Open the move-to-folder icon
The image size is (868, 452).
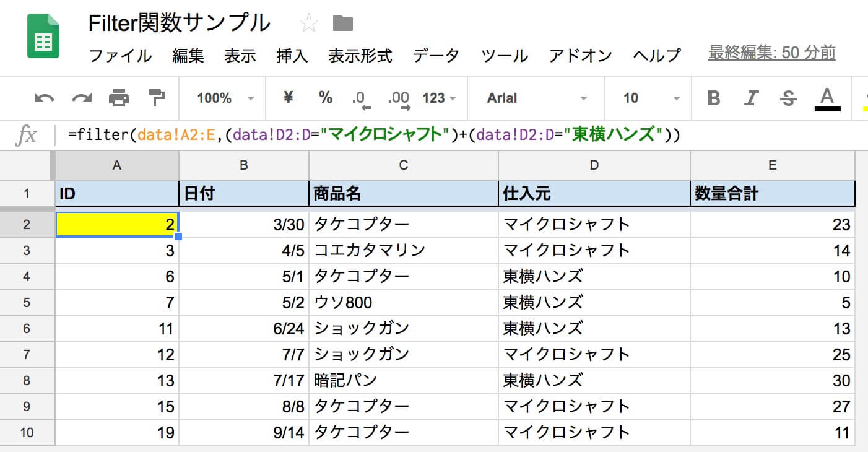point(342,24)
